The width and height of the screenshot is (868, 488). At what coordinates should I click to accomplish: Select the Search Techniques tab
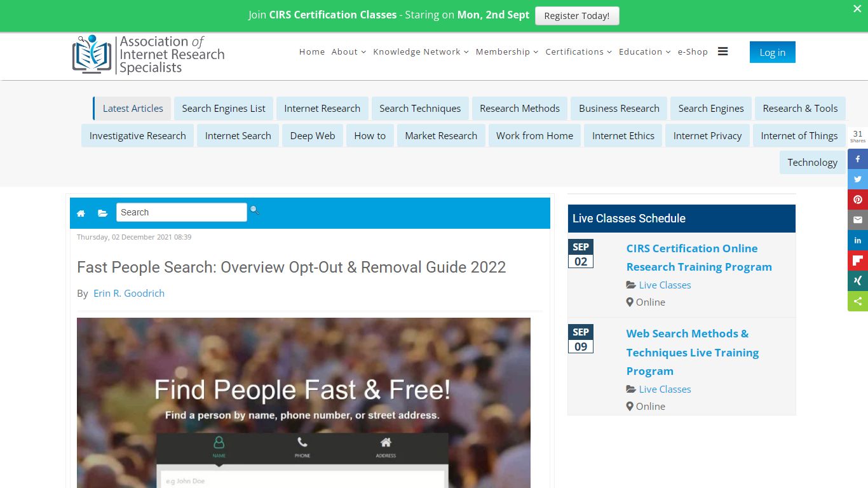pos(420,109)
